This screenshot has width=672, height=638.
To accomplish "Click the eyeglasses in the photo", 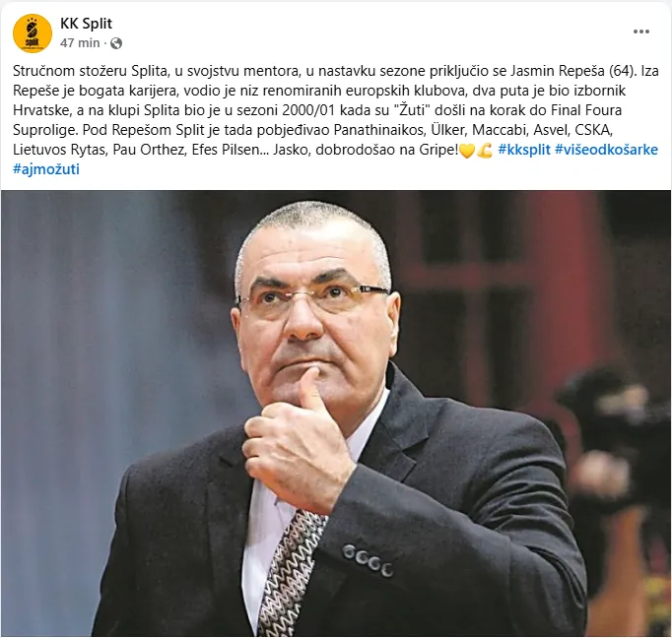I will pos(313,298).
